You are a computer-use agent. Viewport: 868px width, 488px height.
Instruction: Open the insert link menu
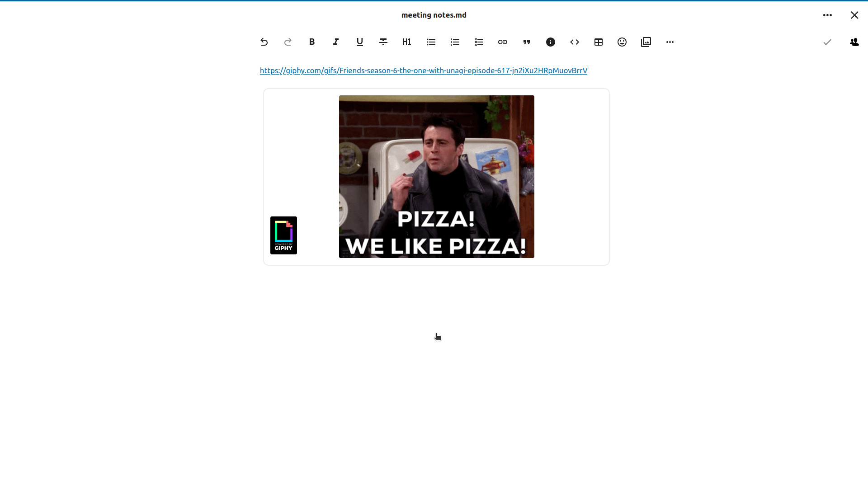503,42
